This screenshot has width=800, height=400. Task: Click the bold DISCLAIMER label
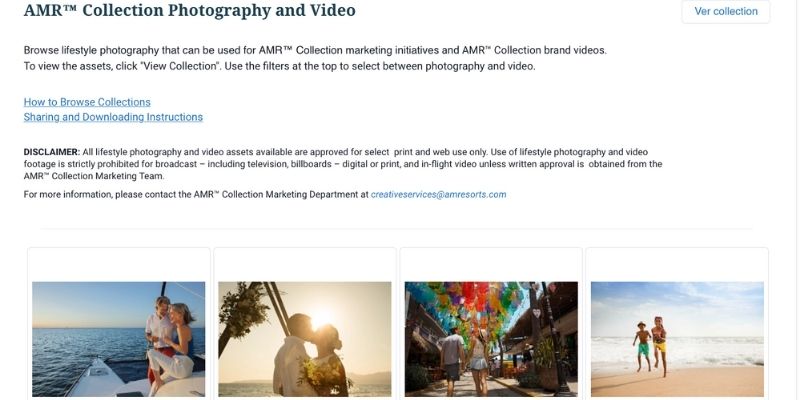point(51,151)
